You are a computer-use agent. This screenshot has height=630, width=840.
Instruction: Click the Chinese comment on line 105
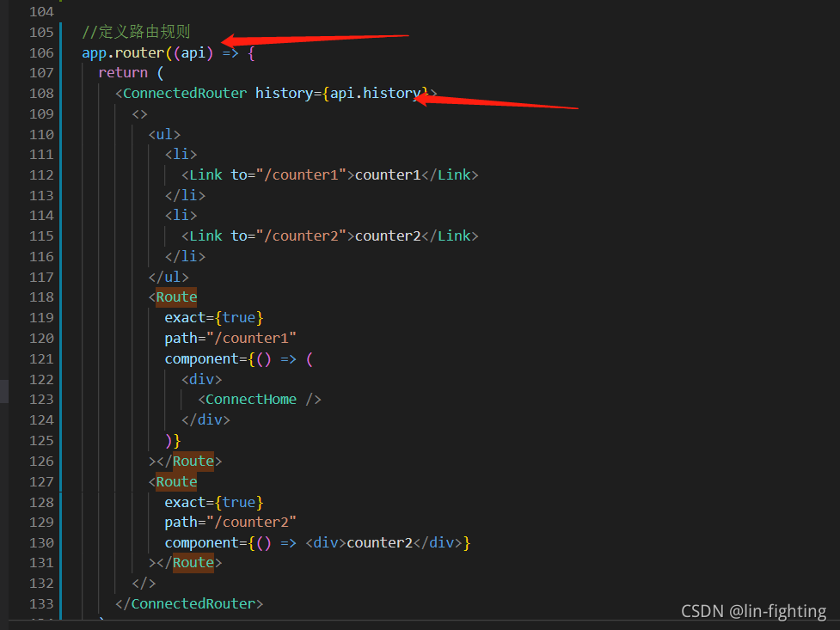136,32
